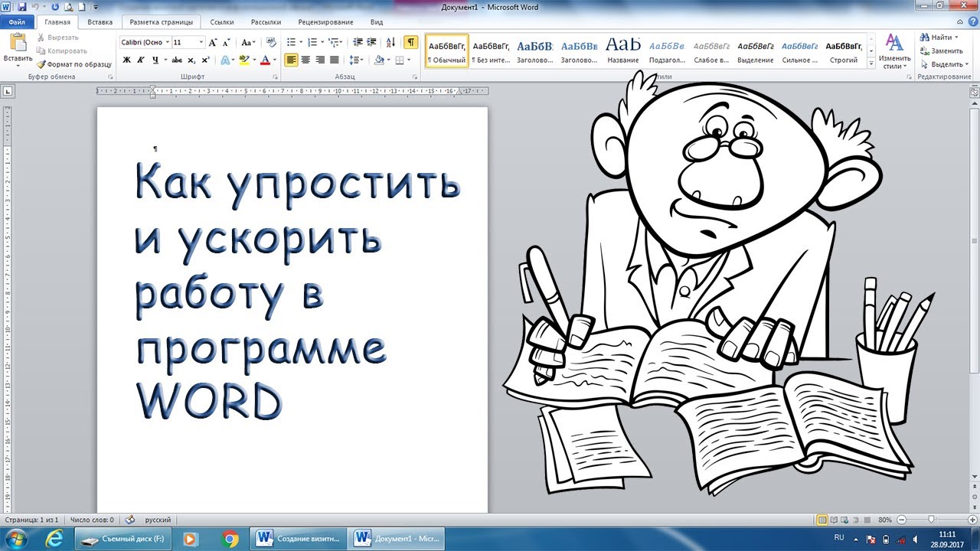Viewport: 980px width, 551px height.
Task: Open quick access toolbar customize dropdown
Action: 95,8
